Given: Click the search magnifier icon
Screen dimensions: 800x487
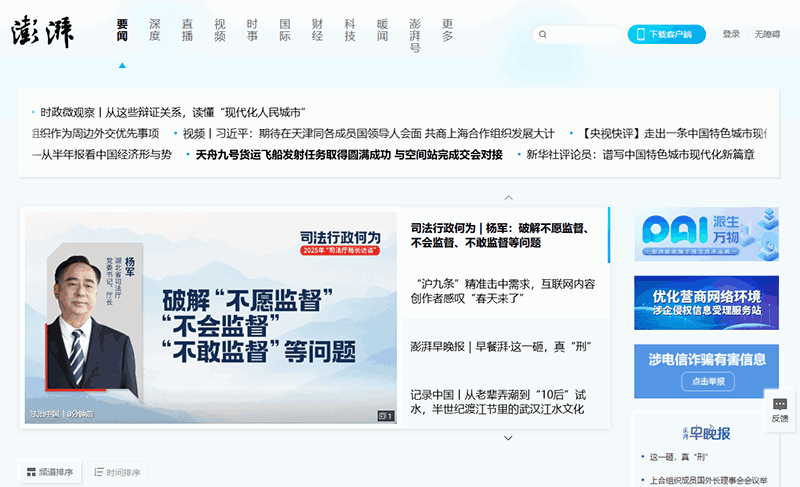Looking at the screenshot, I should coord(543,34).
